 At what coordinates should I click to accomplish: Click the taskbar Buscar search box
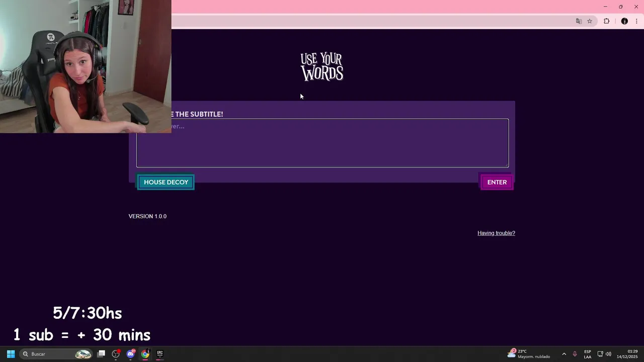(56, 354)
